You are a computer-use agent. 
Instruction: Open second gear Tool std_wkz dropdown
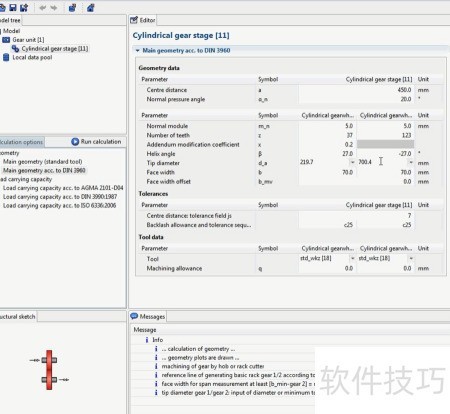coord(411,258)
